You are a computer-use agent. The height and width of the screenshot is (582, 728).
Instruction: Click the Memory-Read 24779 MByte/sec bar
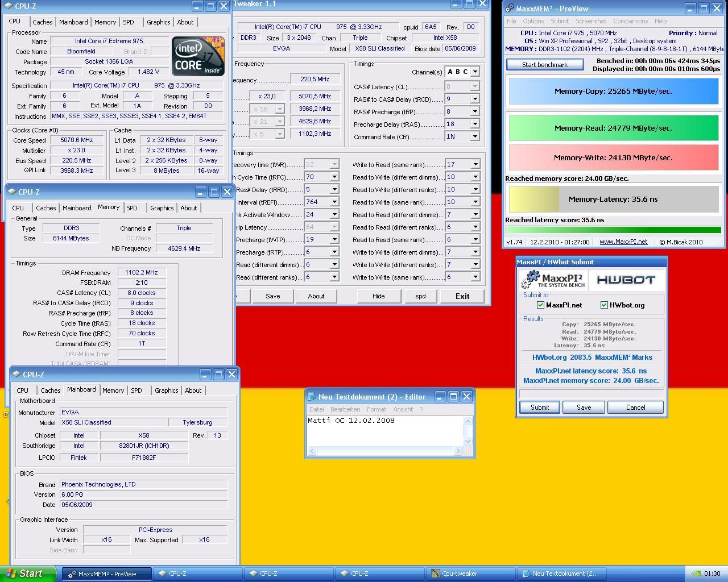click(614, 128)
